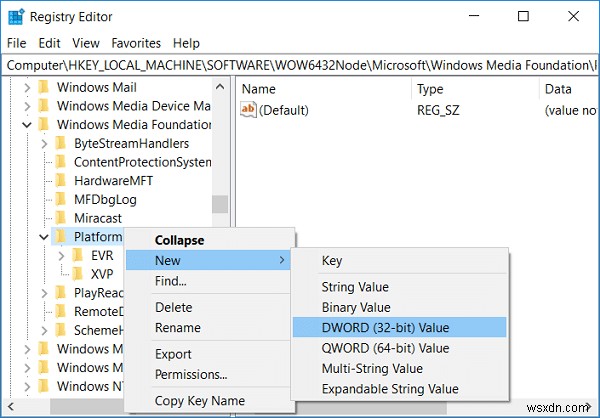
Task: Expand the Windows Mail key
Action: click(27, 88)
